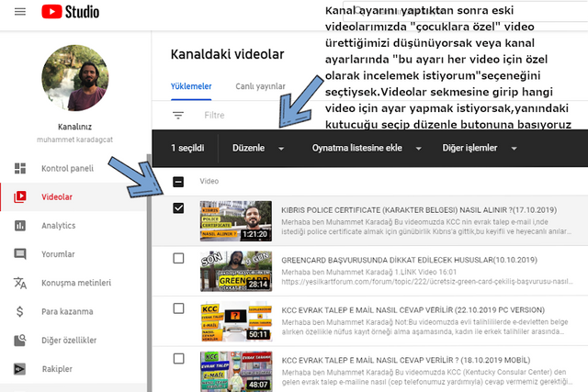Screen dimensions: 588x392
Task: Open Diğer özellikler sidebar icon
Action: 20,341
